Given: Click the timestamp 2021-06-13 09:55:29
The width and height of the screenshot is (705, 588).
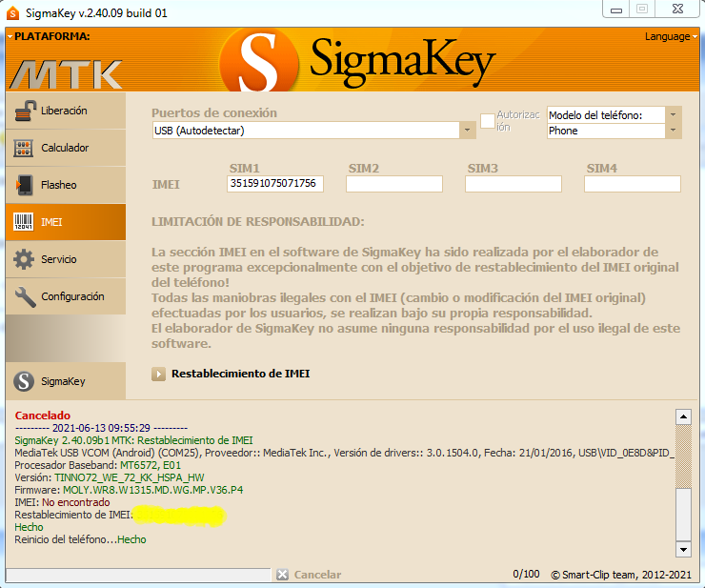Looking at the screenshot, I should [x=101, y=428].
